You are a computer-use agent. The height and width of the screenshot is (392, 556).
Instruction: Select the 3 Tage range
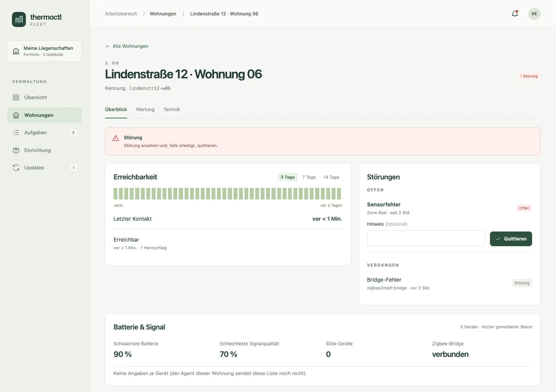click(287, 177)
